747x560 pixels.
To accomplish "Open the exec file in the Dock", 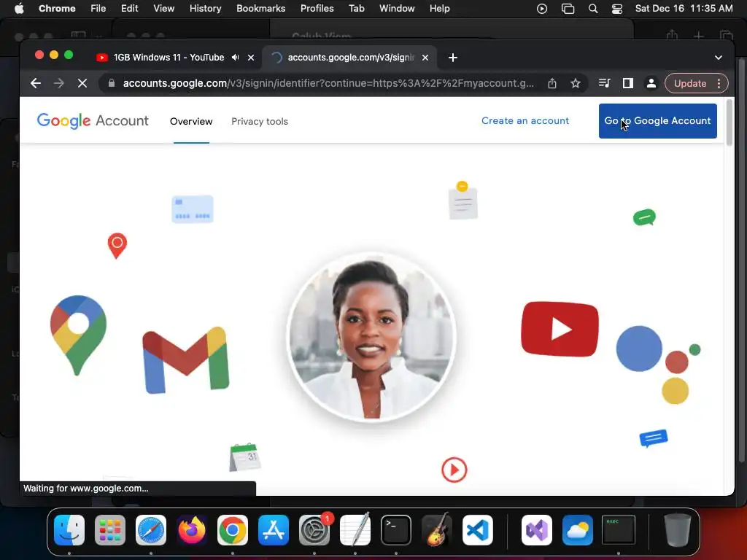I will pyautogui.click(x=619, y=529).
